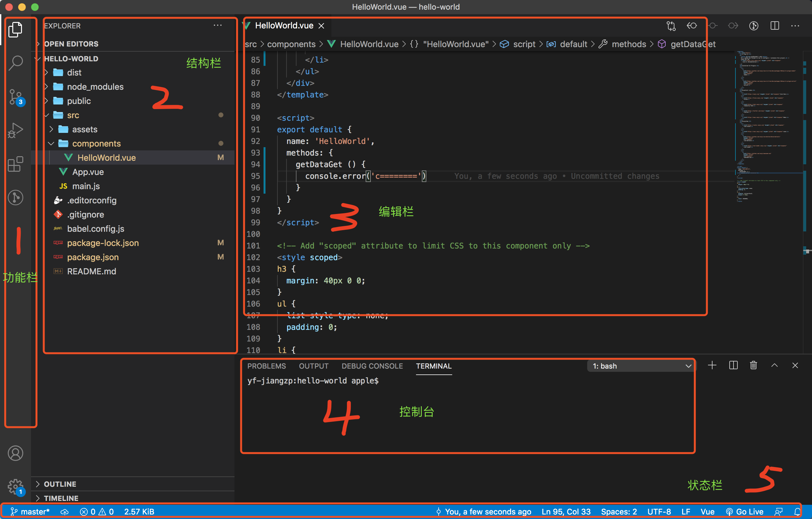This screenshot has height=519, width=812.
Task: Open README.md file
Action: click(91, 271)
